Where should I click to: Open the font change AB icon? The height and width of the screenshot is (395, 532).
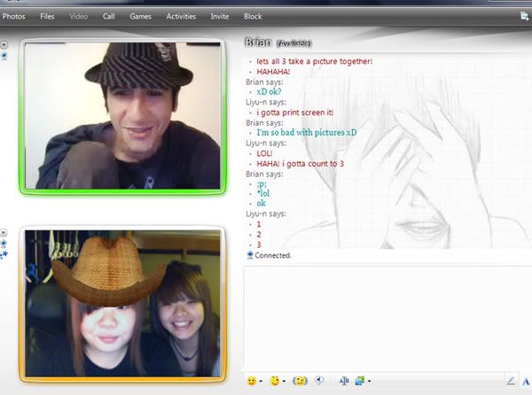pyautogui.click(x=344, y=381)
